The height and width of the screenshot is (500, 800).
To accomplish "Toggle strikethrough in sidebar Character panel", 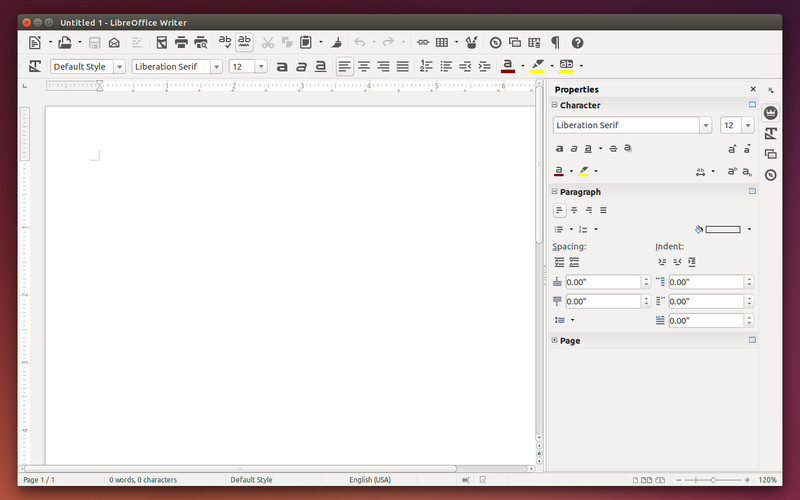I will click(x=613, y=148).
